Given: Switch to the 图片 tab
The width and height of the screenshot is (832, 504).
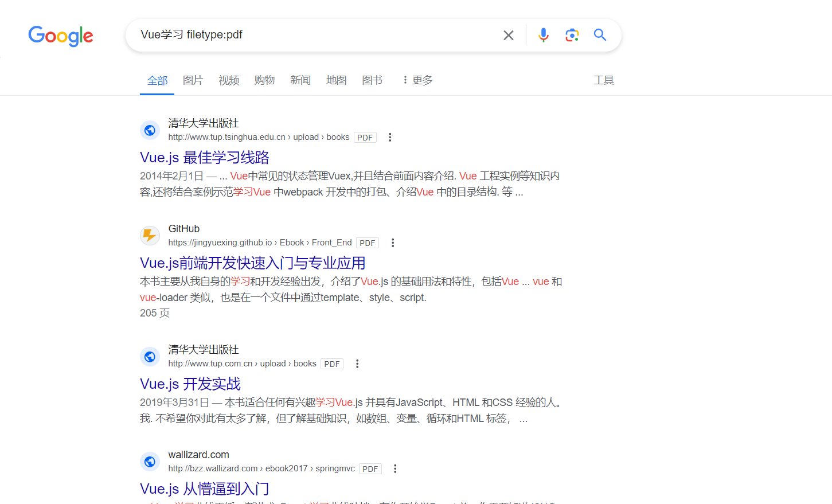Looking at the screenshot, I should (x=193, y=80).
